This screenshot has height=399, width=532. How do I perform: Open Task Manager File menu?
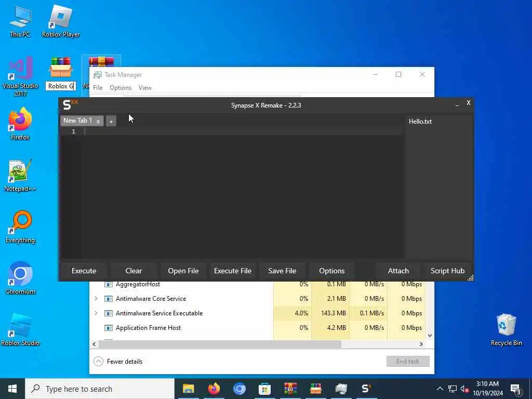pyautogui.click(x=98, y=87)
